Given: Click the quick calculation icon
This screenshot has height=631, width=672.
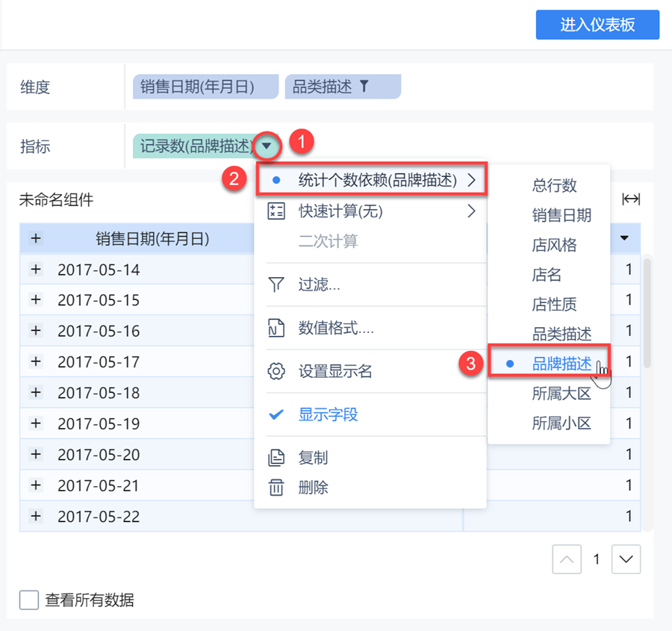Looking at the screenshot, I should (276, 211).
